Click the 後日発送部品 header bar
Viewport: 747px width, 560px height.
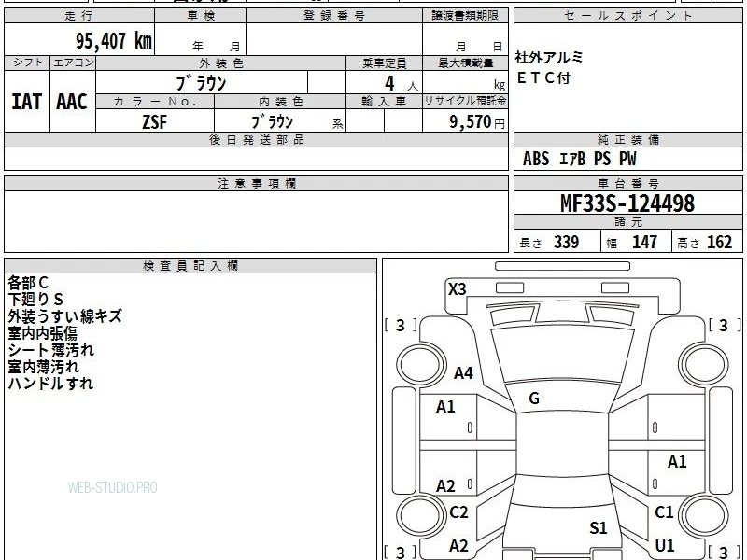tap(256, 140)
